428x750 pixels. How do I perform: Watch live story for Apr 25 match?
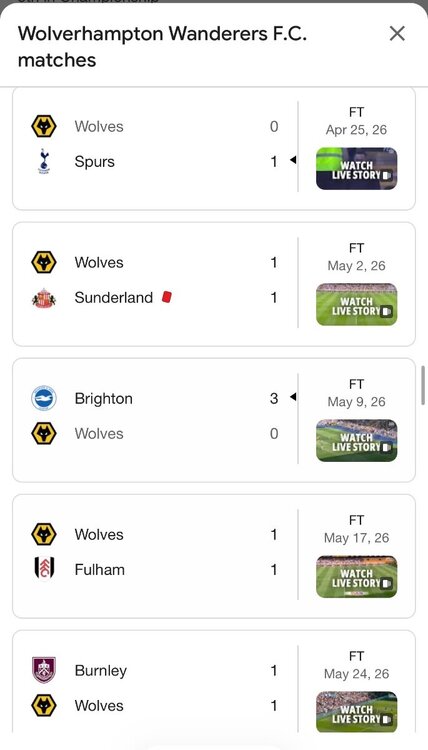[x=356, y=168]
